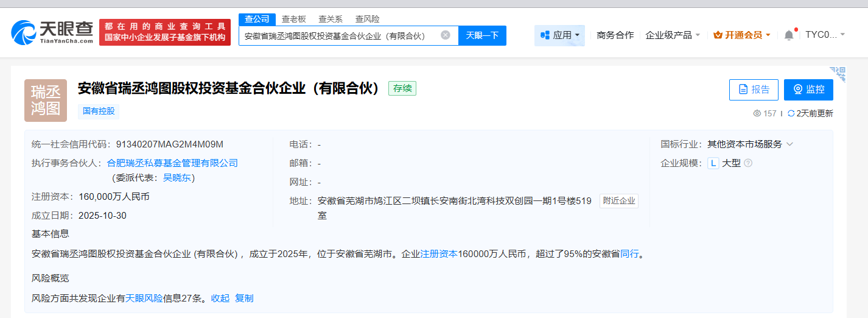Click the 附近企业 button
The width and height of the screenshot is (868, 318).
[x=619, y=201]
